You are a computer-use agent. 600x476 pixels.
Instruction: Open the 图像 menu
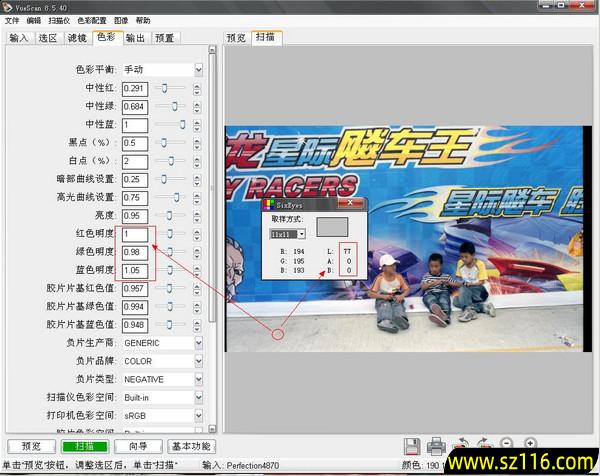click(121, 21)
